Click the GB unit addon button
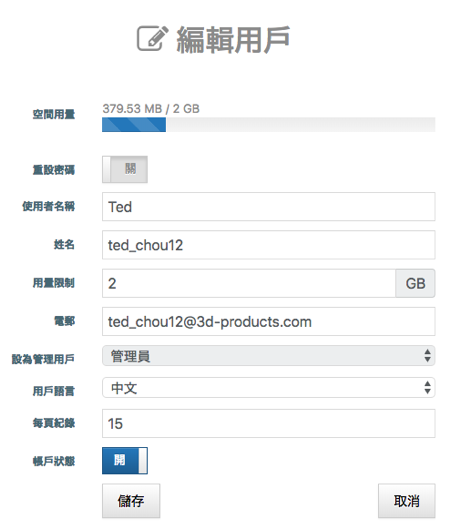Screen dimensions: 451x531 pyautogui.click(x=415, y=283)
